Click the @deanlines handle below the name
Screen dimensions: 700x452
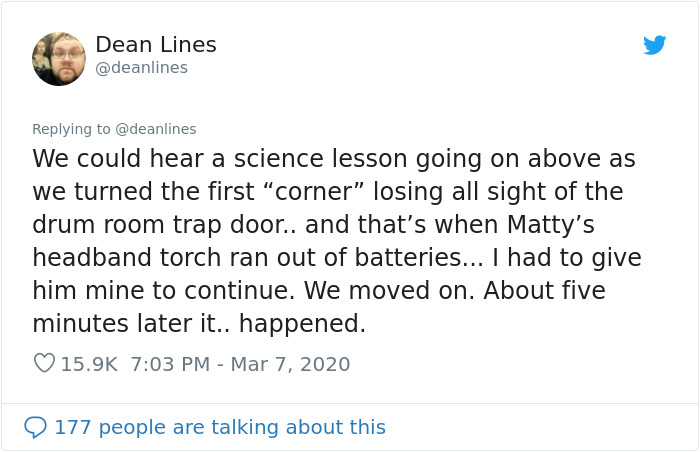(x=141, y=68)
